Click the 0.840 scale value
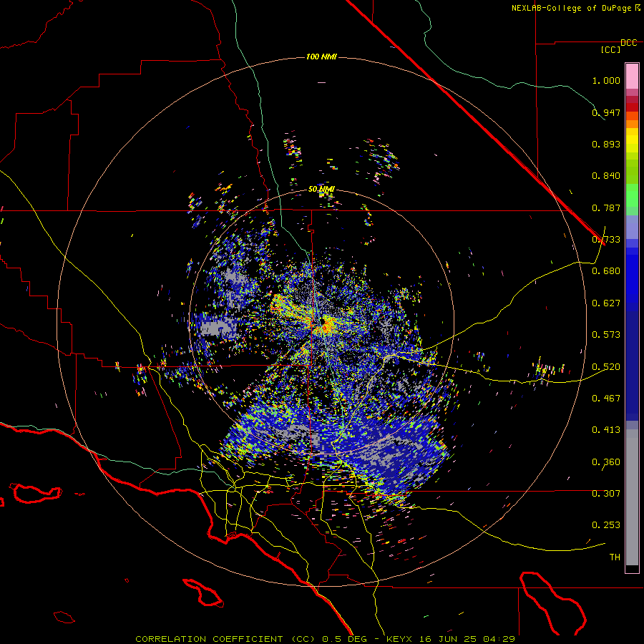The width and height of the screenshot is (644, 644). pos(606,176)
